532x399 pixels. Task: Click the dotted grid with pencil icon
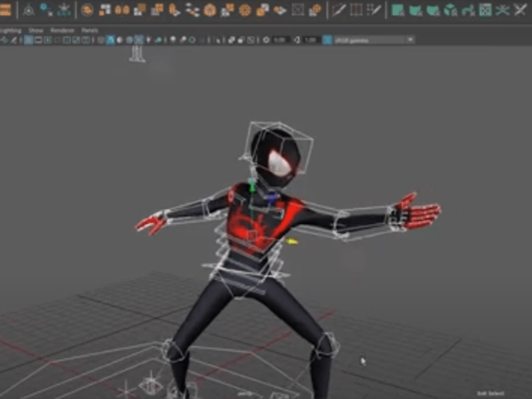click(x=374, y=10)
